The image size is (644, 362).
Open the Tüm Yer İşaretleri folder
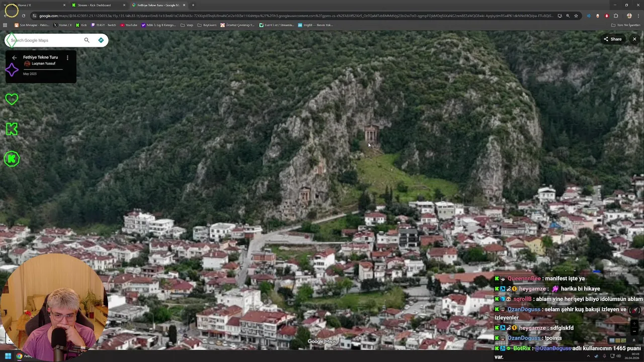click(x=625, y=25)
